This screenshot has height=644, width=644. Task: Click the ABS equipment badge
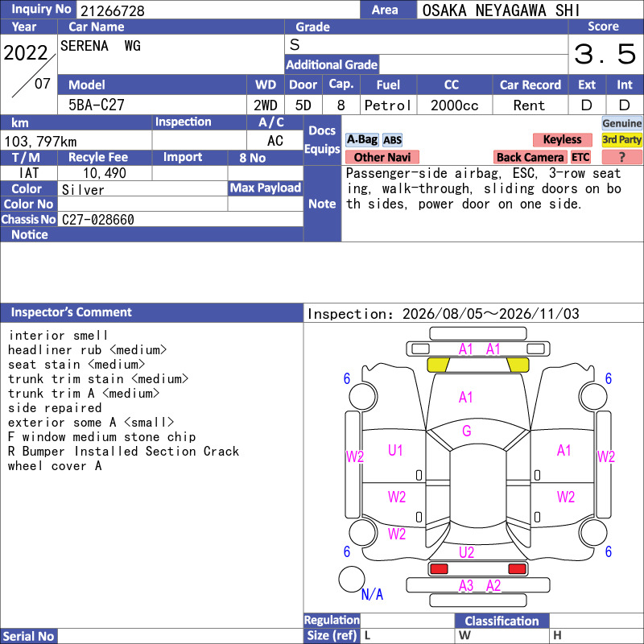392,140
